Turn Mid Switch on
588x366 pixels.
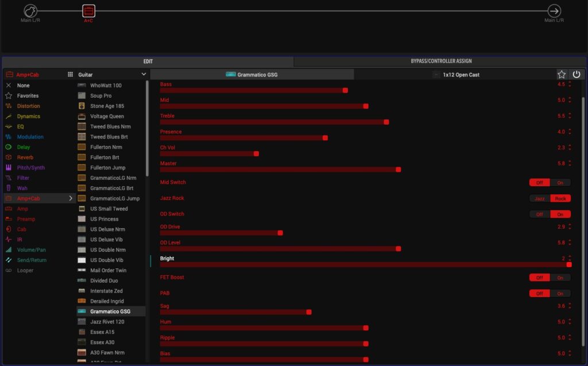point(560,183)
